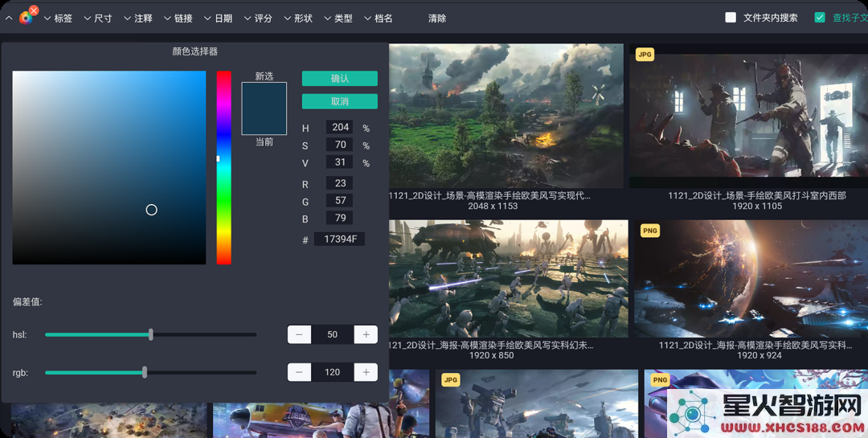Viewport: 868px width, 438px height.
Task: Click the hex field showing 17394F
Action: click(x=340, y=239)
